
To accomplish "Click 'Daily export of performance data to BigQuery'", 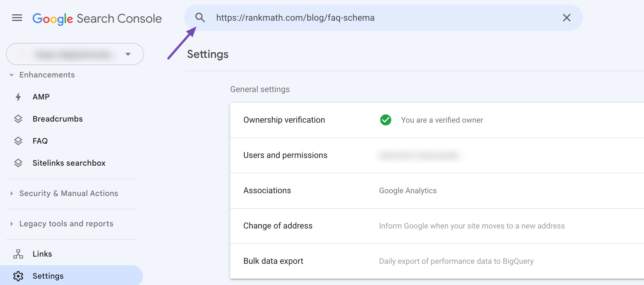I will (x=456, y=261).
